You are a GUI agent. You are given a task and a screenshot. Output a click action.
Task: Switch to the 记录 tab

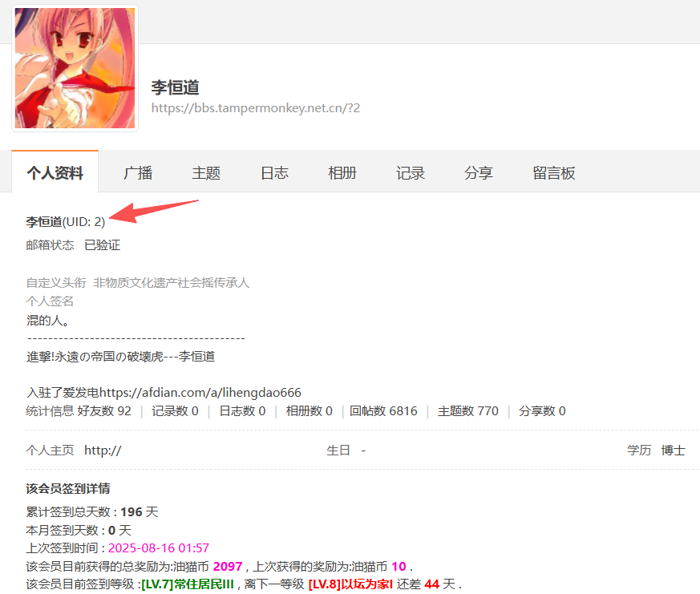click(x=411, y=172)
